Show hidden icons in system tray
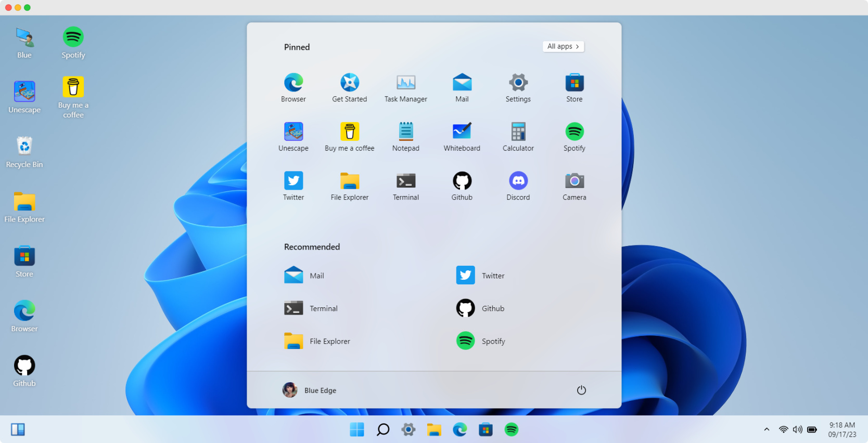The height and width of the screenshot is (443, 868). (x=767, y=429)
